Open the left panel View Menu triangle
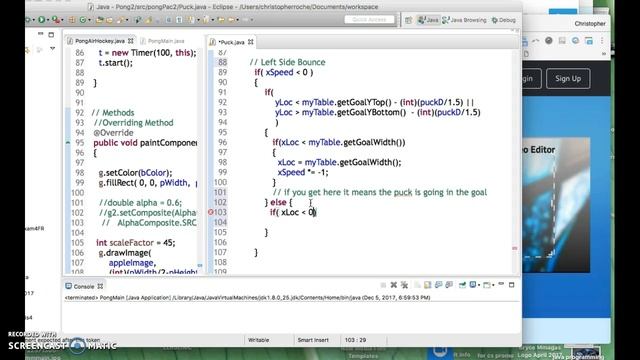The width and height of the screenshot is (640, 360). point(53,49)
